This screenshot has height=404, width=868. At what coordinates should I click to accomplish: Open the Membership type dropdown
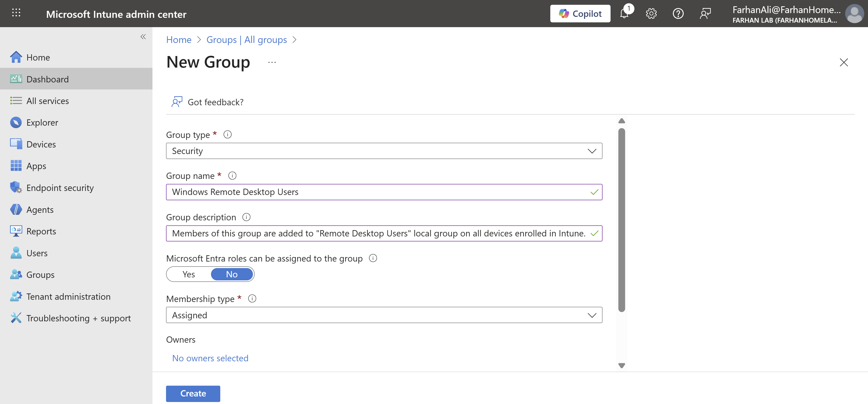coord(384,315)
